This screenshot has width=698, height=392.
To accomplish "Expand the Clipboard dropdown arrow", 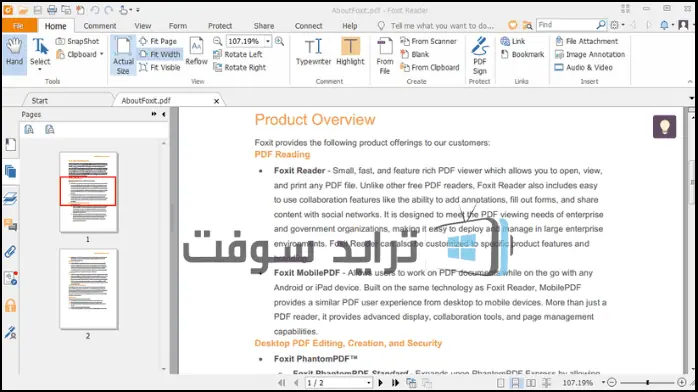I will point(101,54).
